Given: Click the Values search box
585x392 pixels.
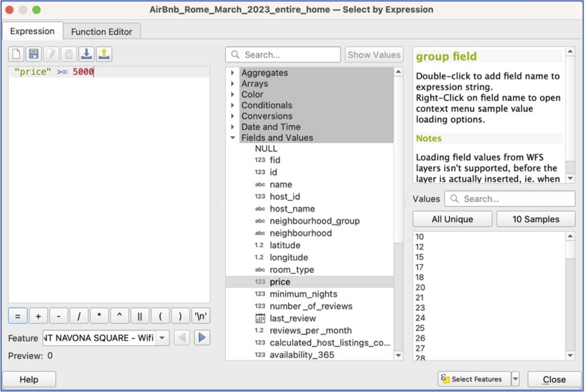Looking at the screenshot, I should click(x=510, y=199).
